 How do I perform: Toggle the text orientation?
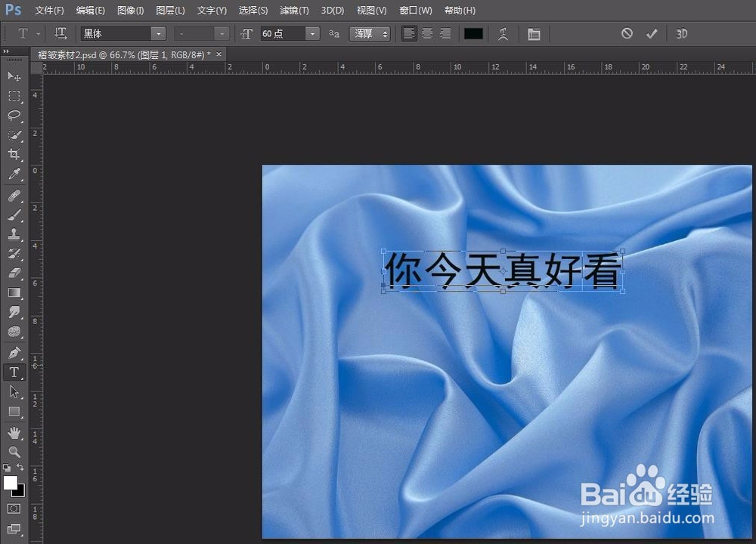pyautogui.click(x=60, y=33)
